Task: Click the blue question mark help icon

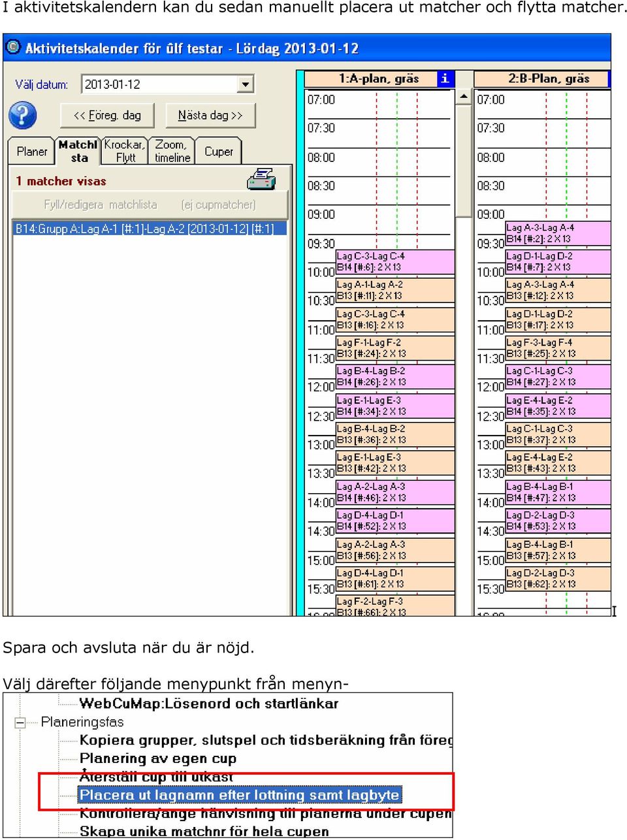Action: click(x=22, y=116)
